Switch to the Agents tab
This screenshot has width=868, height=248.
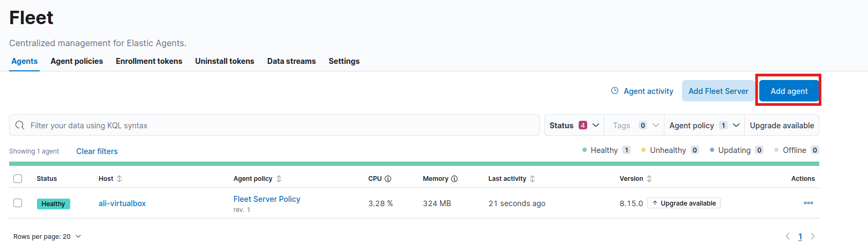point(25,61)
